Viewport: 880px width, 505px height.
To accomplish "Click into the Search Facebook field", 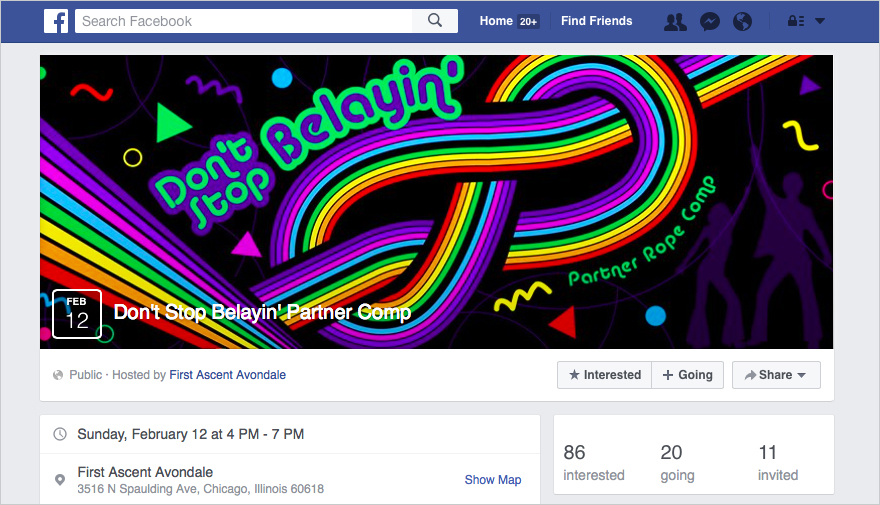I will coord(244,21).
